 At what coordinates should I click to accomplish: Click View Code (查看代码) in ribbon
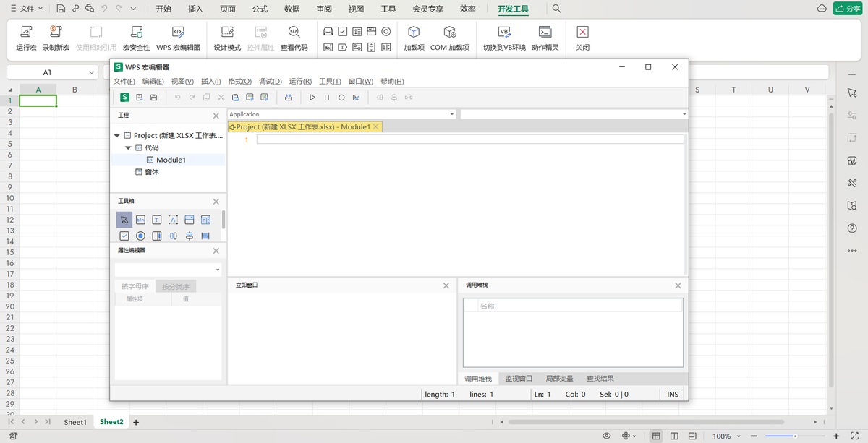294,38
